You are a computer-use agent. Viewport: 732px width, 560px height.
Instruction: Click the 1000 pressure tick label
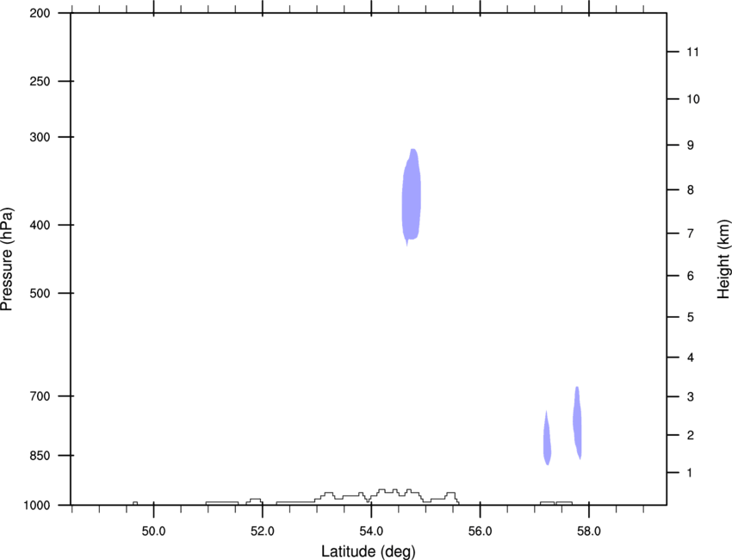tap(37, 506)
